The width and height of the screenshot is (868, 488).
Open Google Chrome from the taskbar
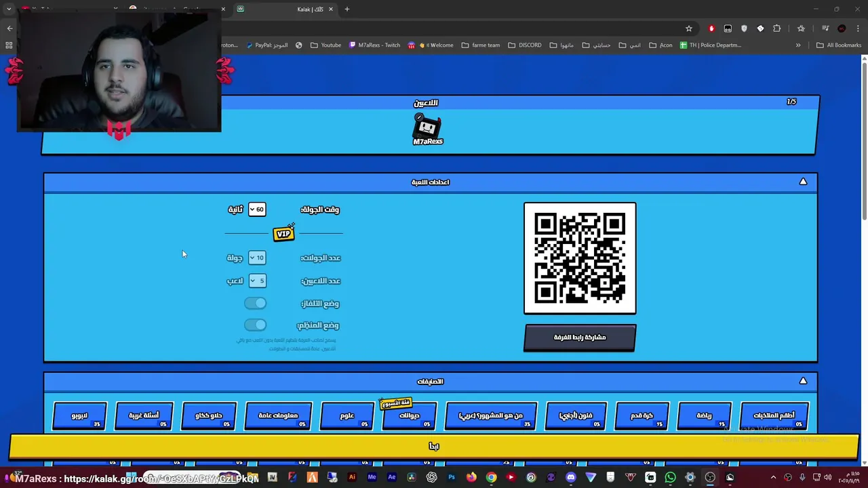[x=491, y=477]
